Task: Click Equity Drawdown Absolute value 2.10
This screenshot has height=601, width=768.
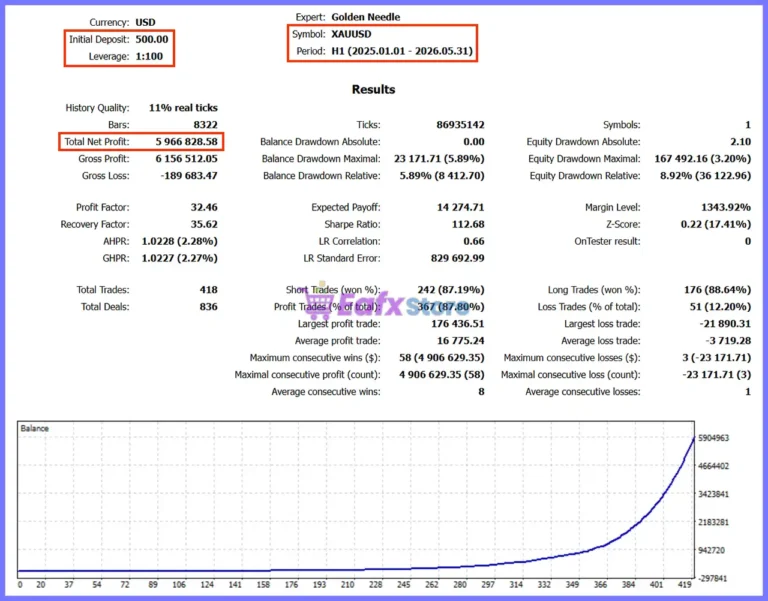Action: (741, 142)
